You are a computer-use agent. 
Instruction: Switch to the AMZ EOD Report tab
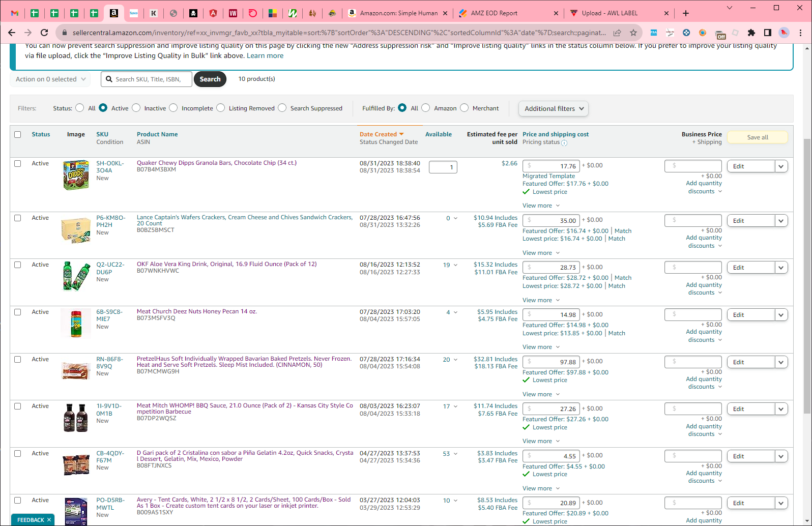pyautogui.click(x=508, y=13)
